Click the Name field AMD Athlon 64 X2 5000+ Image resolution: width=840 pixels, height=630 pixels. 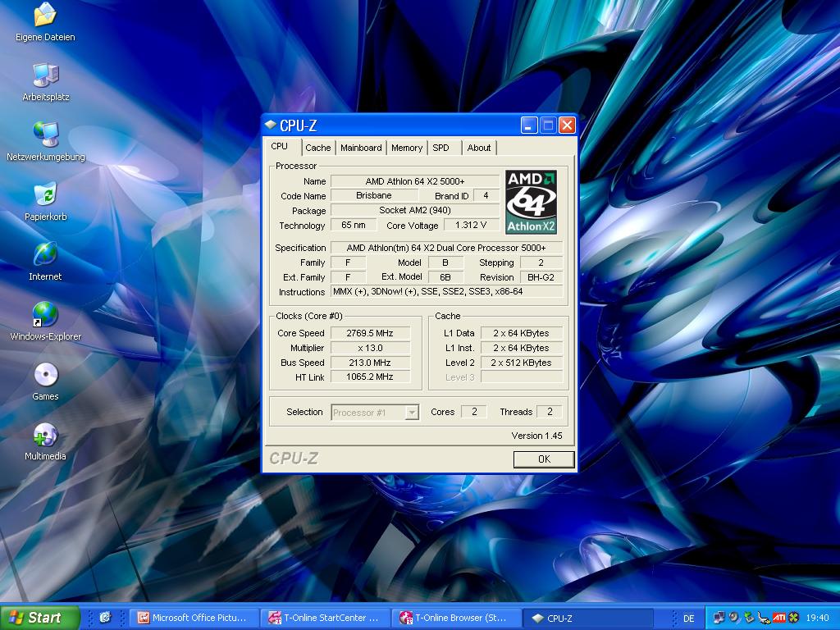414,181
